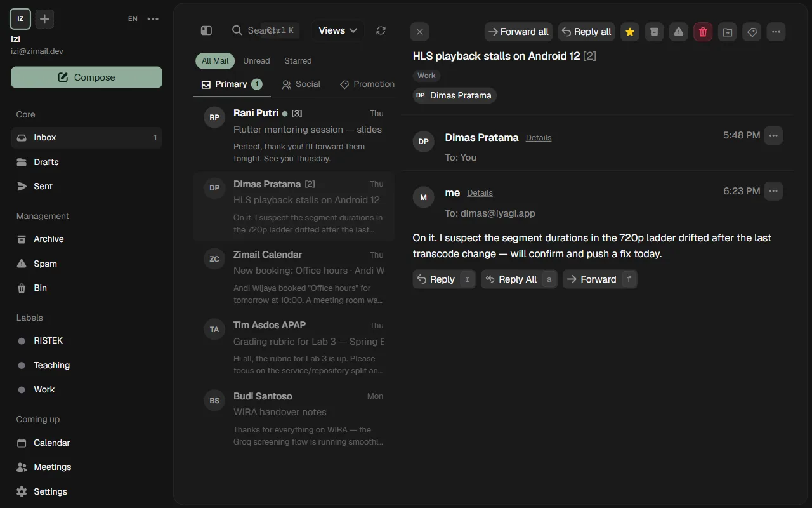
Task: Click DP avatar in message header
Action: pyautogui.click(x=424, y=142)
